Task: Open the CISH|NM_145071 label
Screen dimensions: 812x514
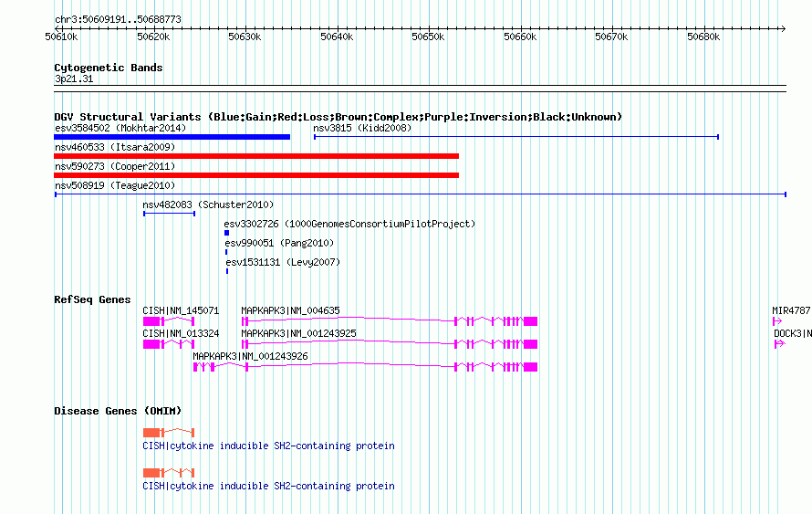Action: (x=181, y=311)
